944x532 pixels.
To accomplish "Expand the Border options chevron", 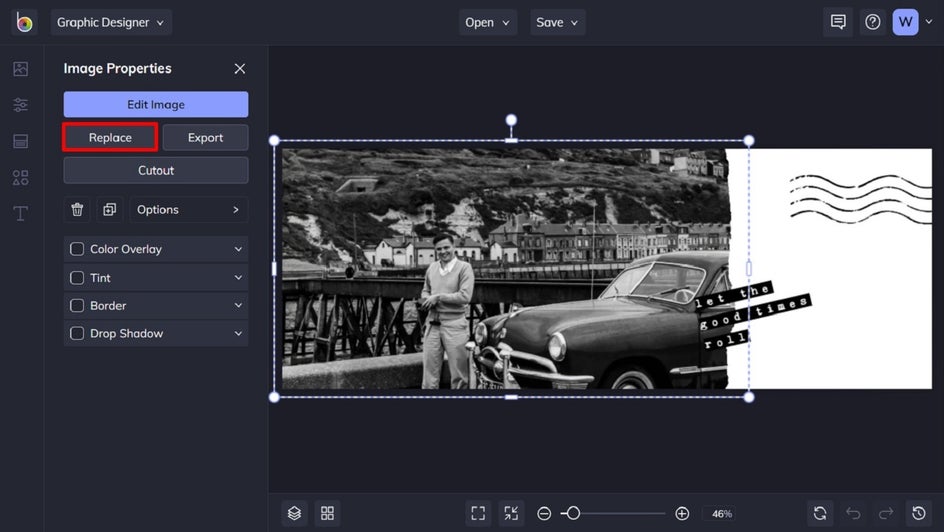I will click(238, 306).
